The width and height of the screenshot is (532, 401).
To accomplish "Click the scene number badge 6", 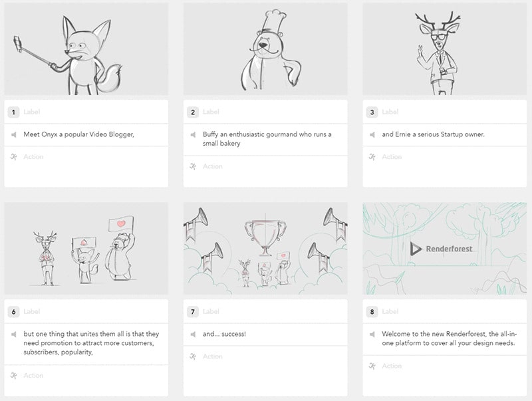I will click(x=15, y=311).
